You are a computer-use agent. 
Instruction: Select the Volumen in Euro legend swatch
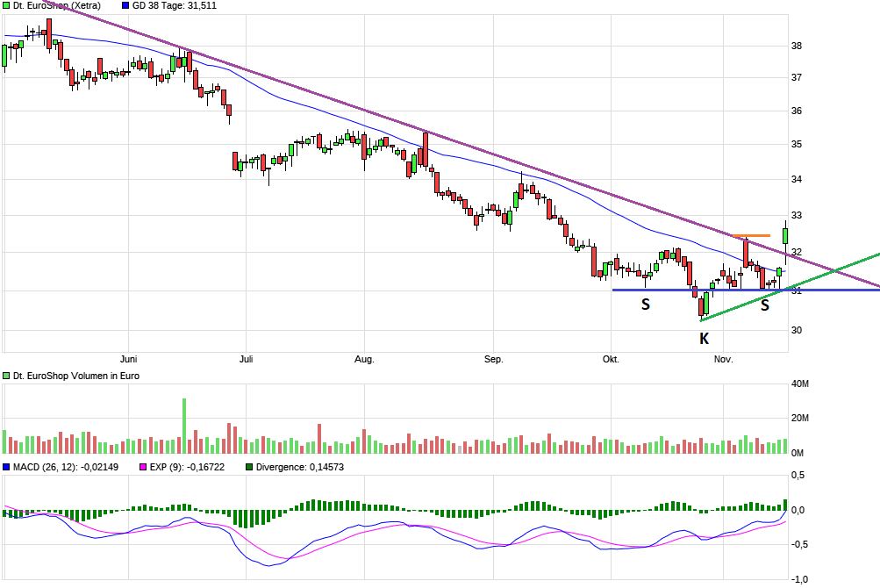6,375
